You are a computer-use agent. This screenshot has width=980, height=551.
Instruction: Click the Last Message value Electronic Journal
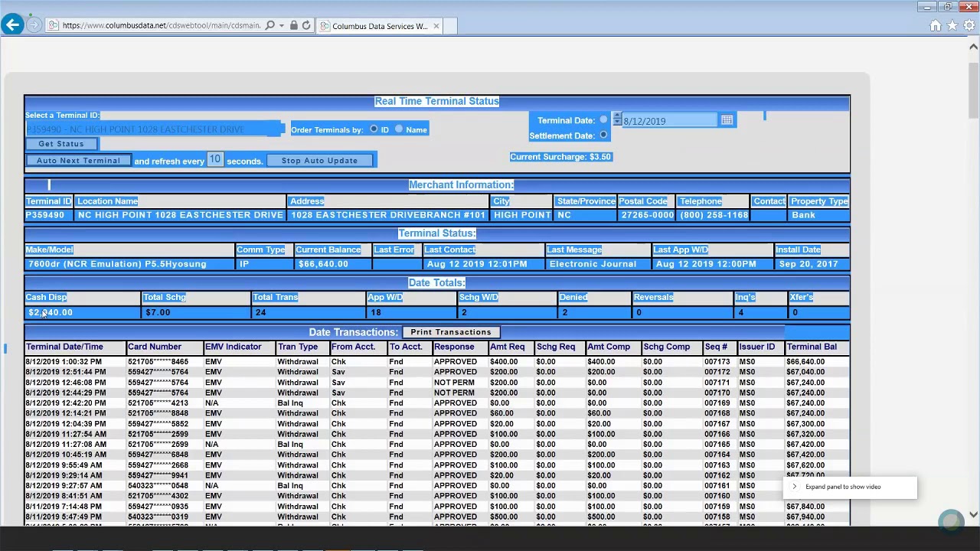(593, 264)
